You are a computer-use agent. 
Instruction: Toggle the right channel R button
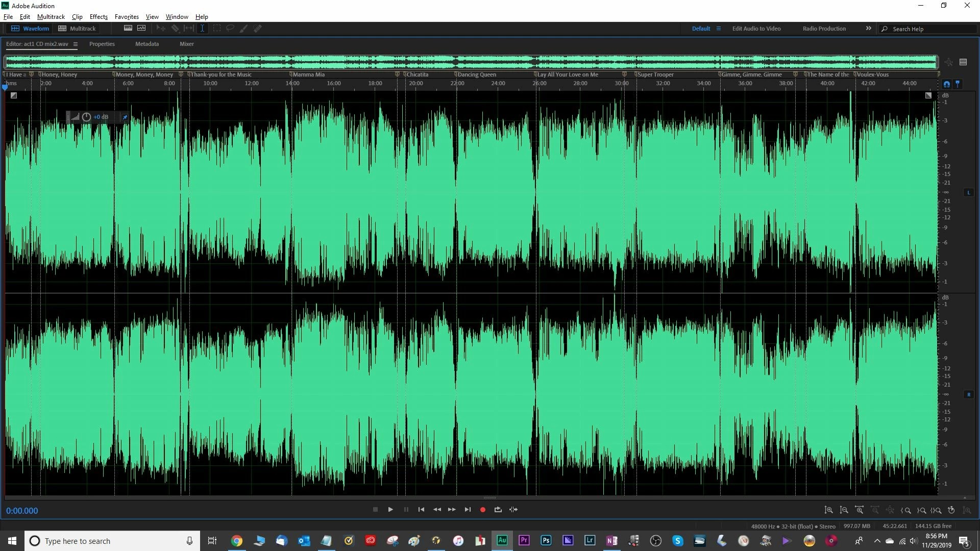click(x=969, y=395)
